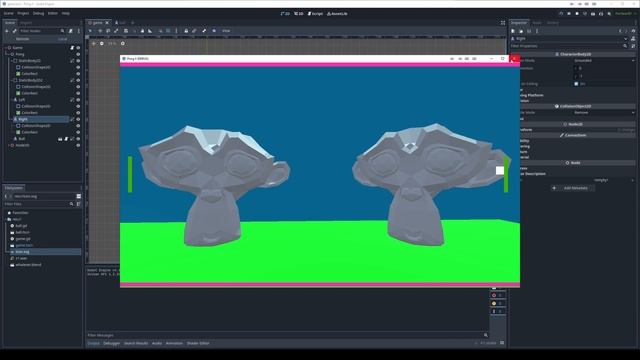Run the project with play button

pyautogui.click(x=561, y=13)
